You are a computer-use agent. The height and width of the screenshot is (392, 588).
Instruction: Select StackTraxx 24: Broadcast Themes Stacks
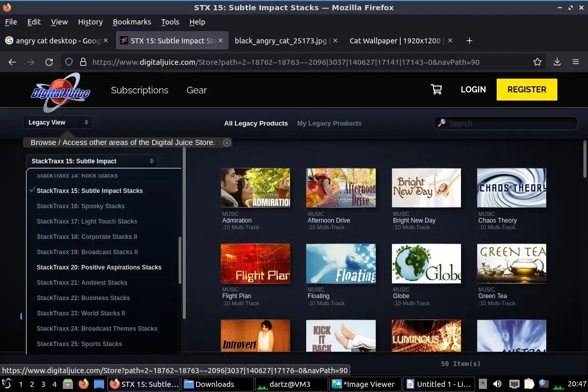(97, 329)
